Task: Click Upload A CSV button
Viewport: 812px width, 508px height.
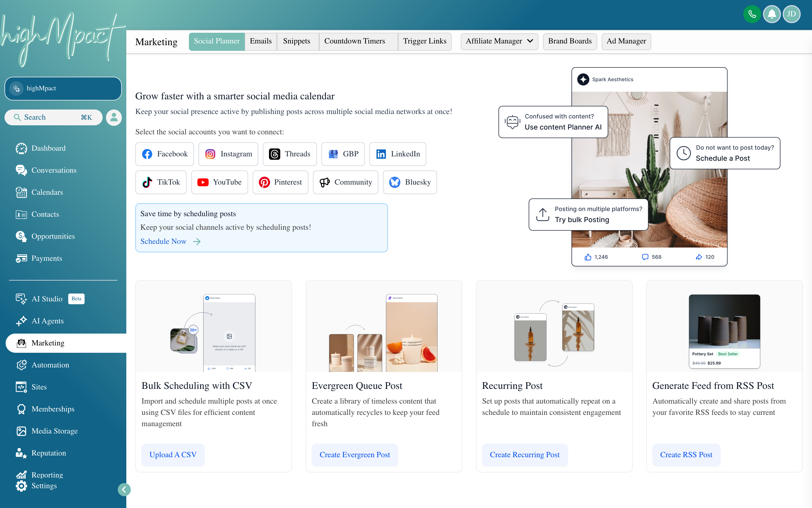Action: [x=173, y=455]
